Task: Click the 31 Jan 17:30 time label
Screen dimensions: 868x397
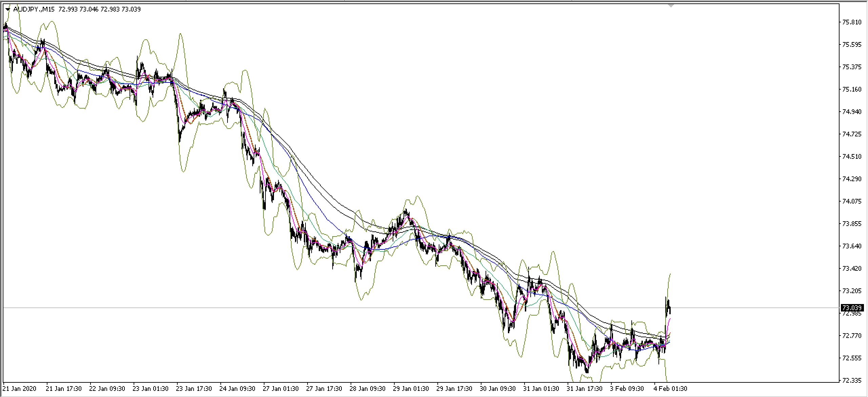Action: click(585, 389)
